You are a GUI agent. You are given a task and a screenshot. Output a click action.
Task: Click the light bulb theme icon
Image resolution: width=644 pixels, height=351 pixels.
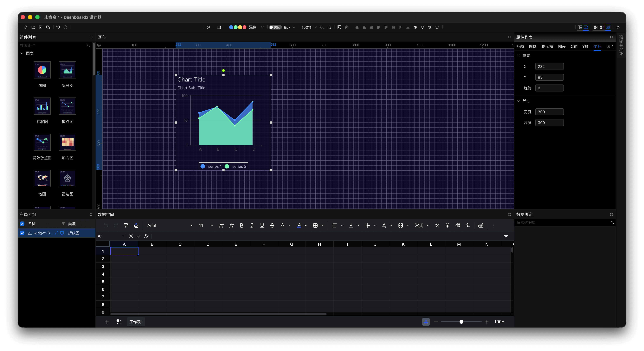coord(618,27)
